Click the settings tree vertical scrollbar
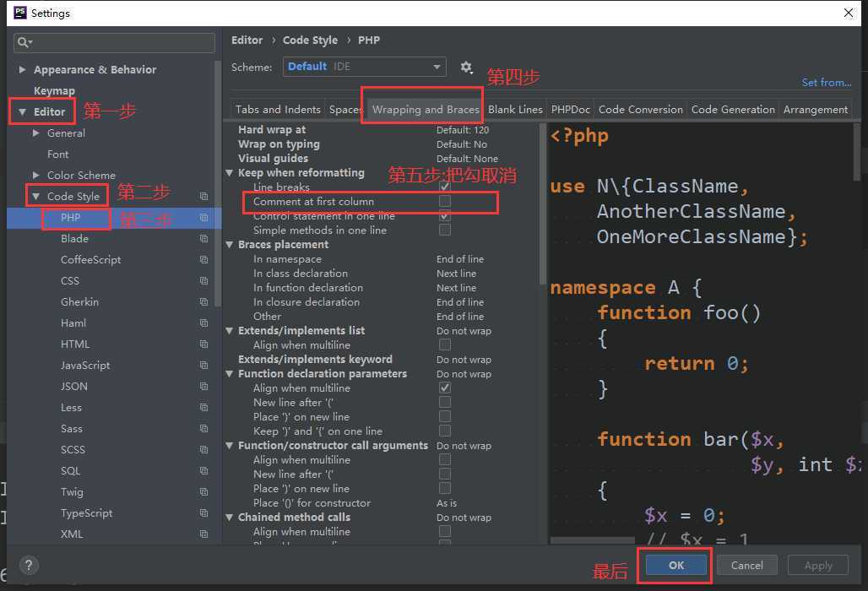This screenshot has height=591, width=868. pos(218,182)
